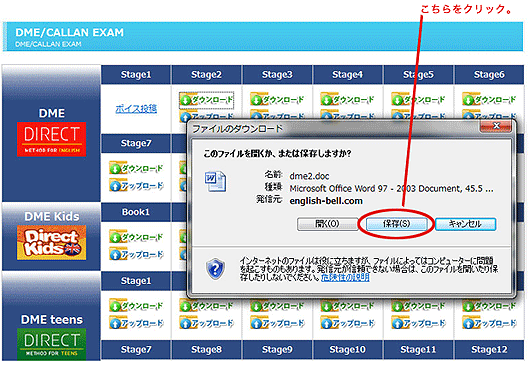Click DME teens Stage1 download icon
The image size is (530, 365).
pyautogui.click(x=115, y=306)
